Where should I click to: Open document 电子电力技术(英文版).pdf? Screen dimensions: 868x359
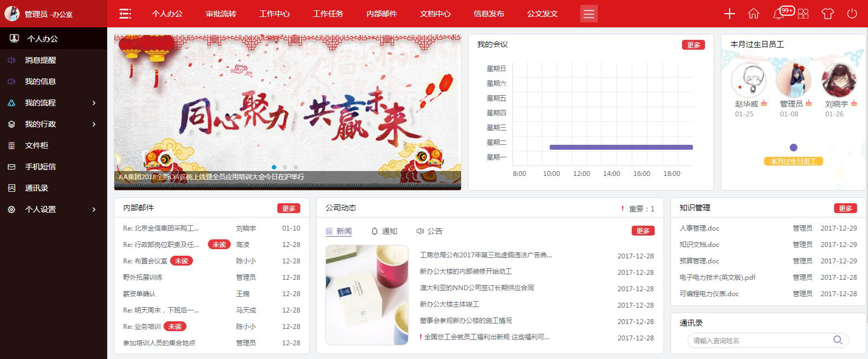(718, 278)
